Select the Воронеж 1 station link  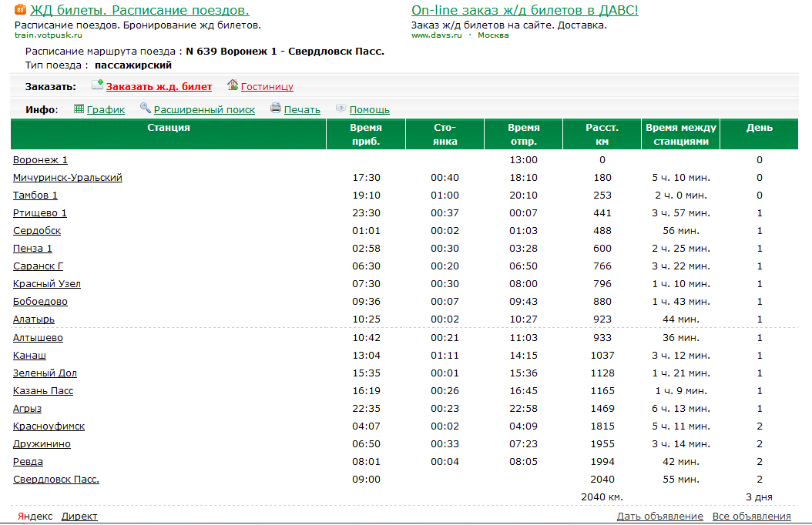[40, 160]
